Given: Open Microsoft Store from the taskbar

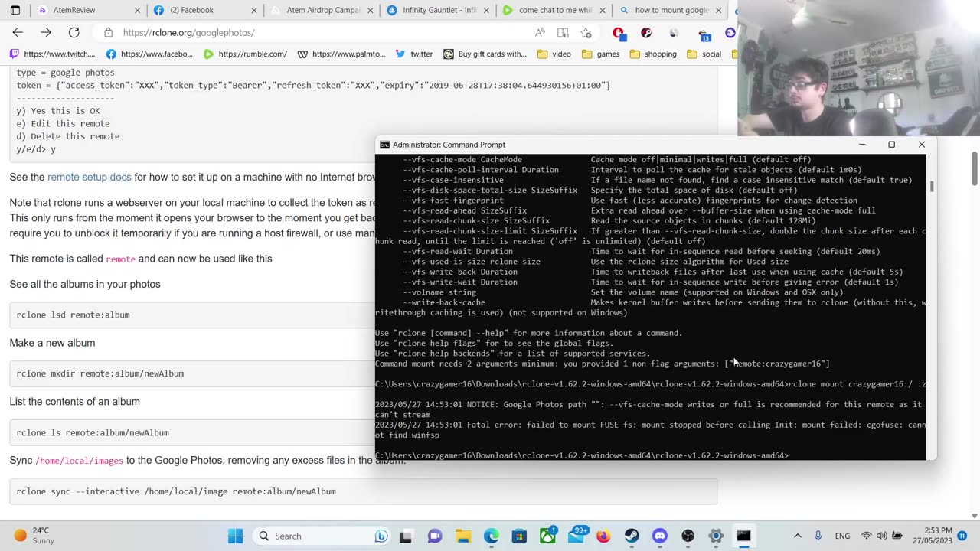Looking at the screenshot, I should click(x=519, y=536).
